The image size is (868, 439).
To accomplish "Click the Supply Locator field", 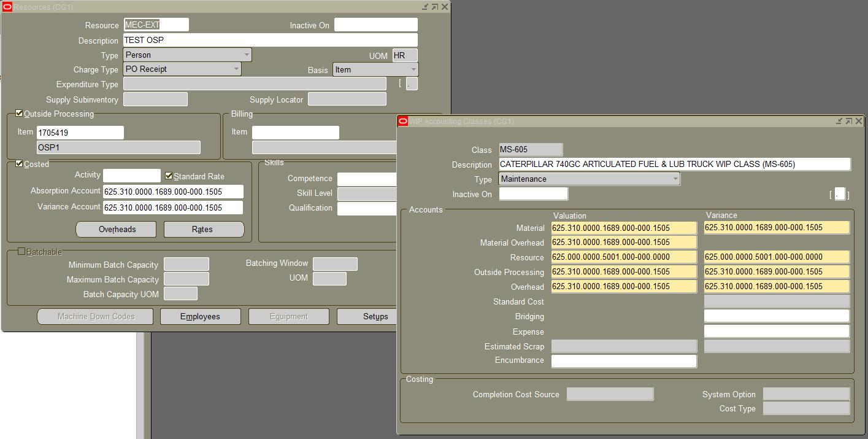I will pos(347,99).
